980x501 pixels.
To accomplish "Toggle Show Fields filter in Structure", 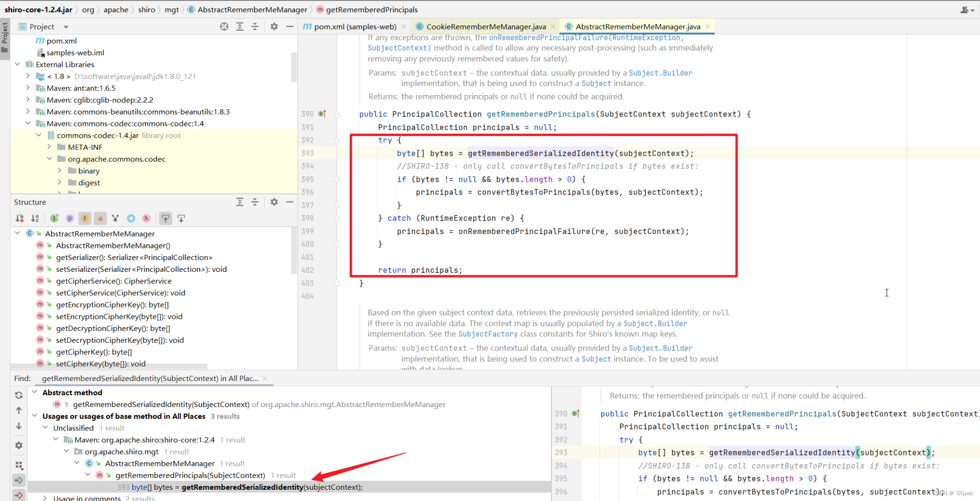I will (85, 218).
